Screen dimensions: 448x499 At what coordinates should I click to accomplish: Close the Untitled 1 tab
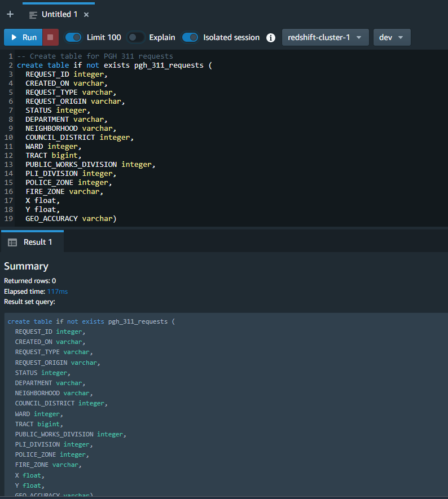pos(86,15)
